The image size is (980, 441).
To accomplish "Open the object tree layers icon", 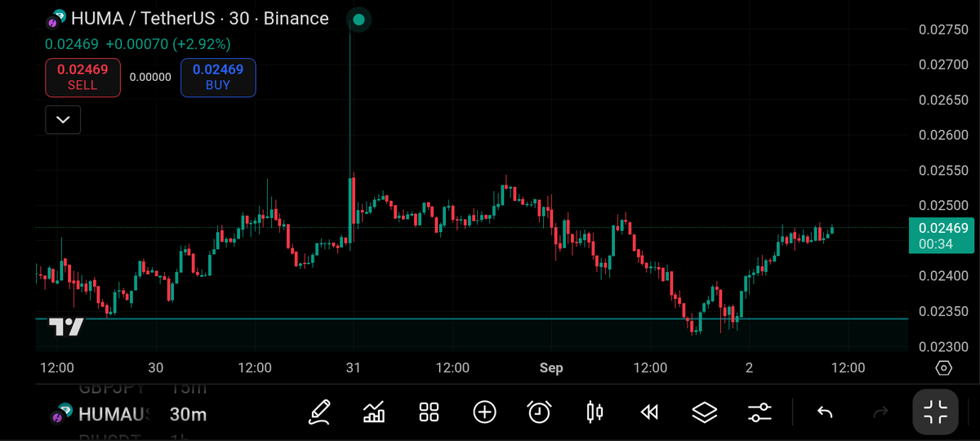I will (x=704, y=412).
